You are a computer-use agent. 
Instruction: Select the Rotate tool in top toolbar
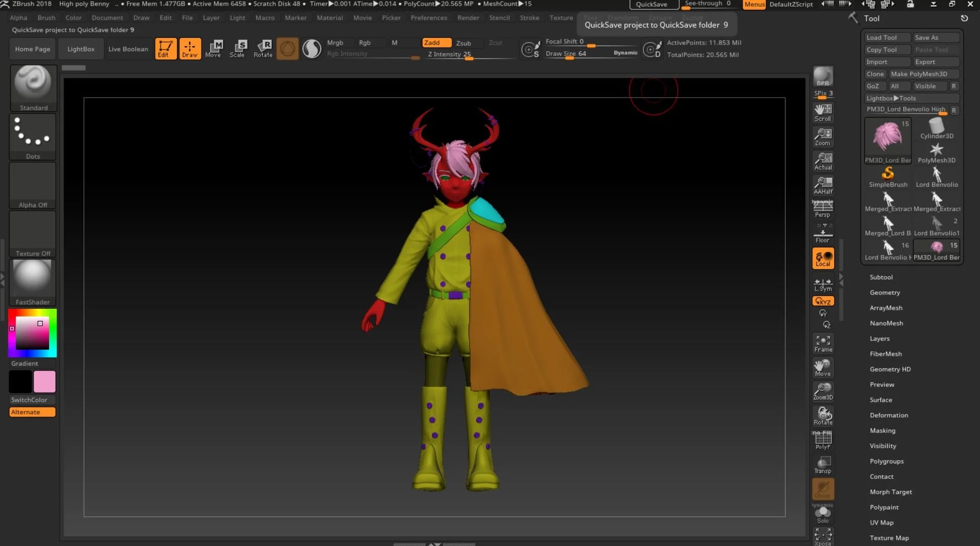(x=263, y=49)
